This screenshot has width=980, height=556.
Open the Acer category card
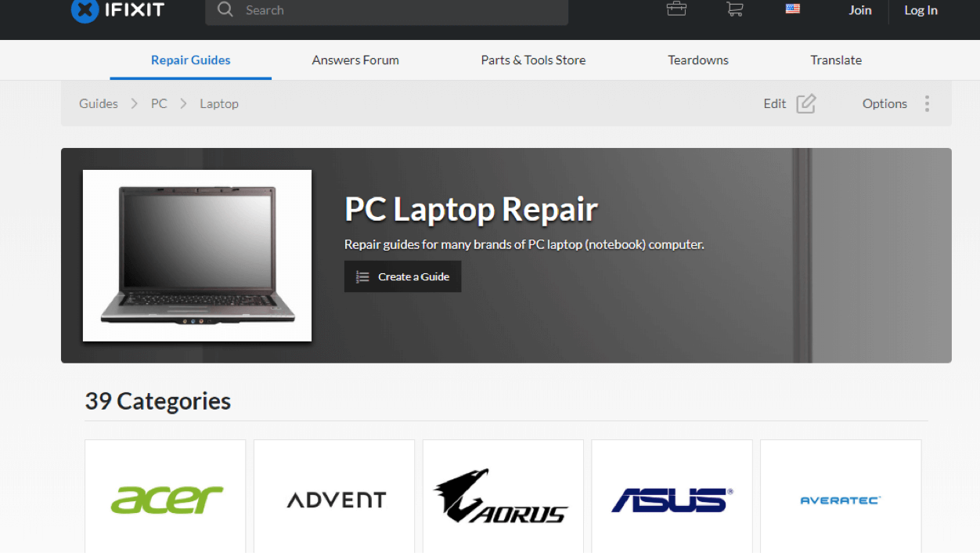point(165,497)
